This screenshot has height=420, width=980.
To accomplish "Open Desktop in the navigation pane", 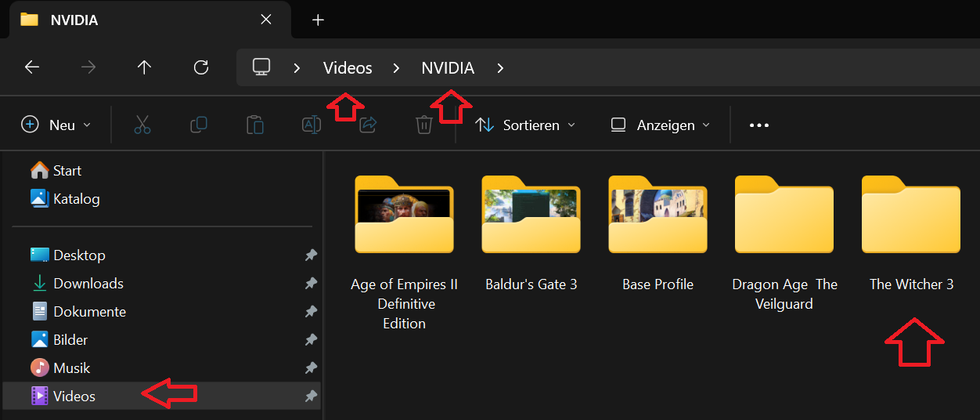I will (79, 255).
